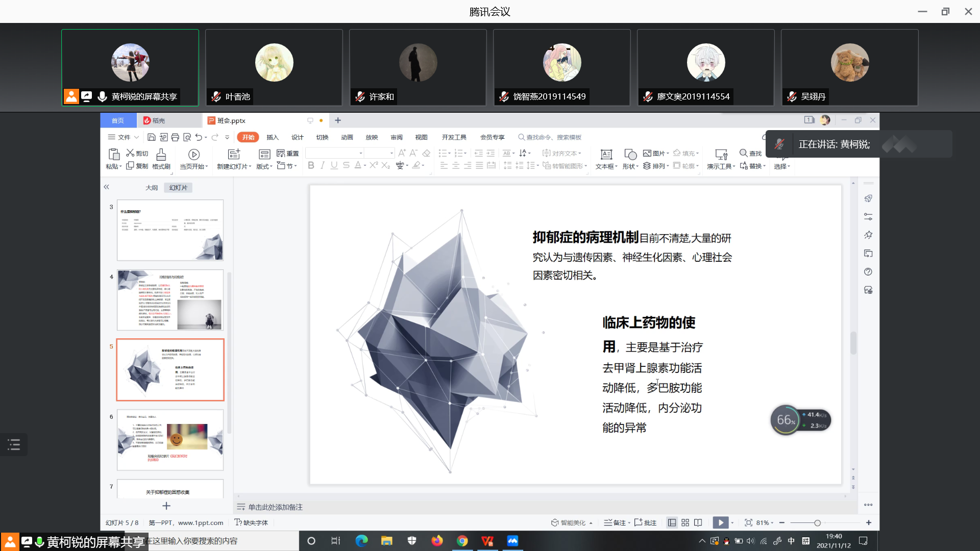This screenshot has height=551, width=980.
Task: Click the Print icon in quick toolbar
Action: point(175,137)
